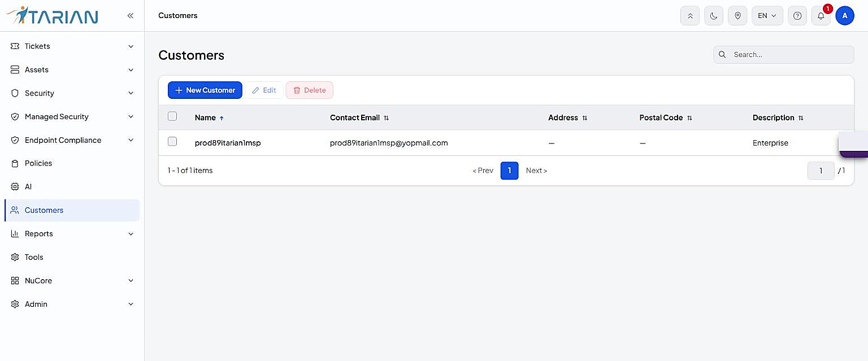Click the prod89itarian1msp@yopmail.com email cell
Image resolution: width=868 pixels, height=361 pixels.
click(389, 143)
